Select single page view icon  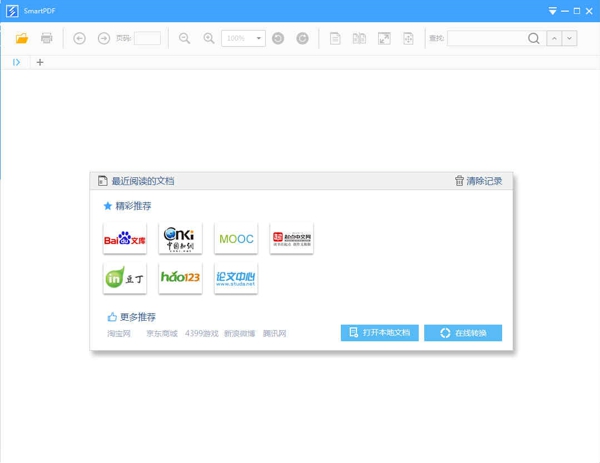[x=336, y=38]
